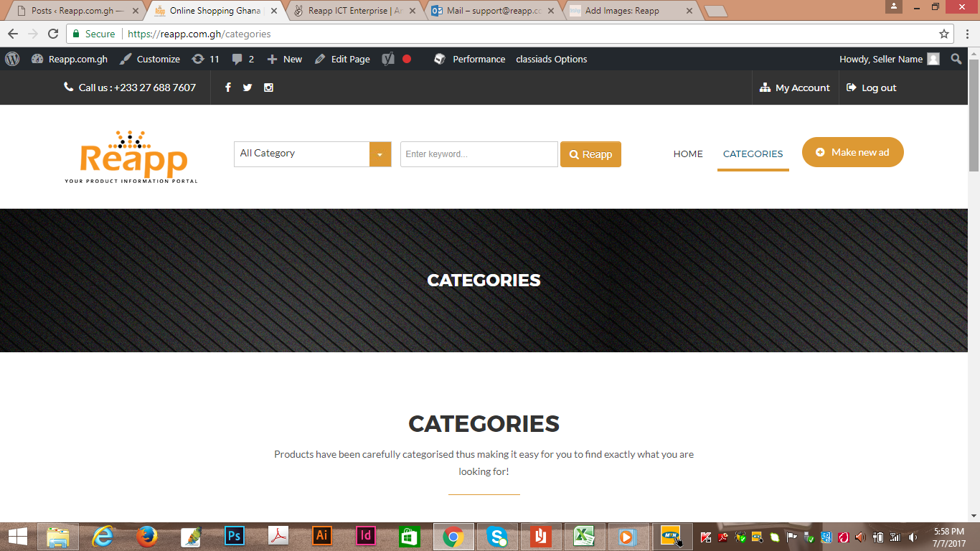Viewport: 980px width, 551px height.
Task: Click the Secure padlock site info
Action: [x=93, y=34]
